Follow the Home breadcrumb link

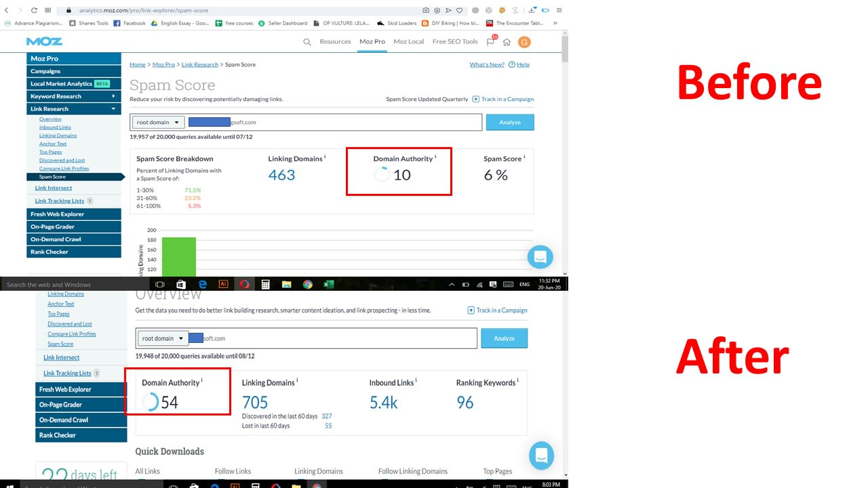point(138,64)
